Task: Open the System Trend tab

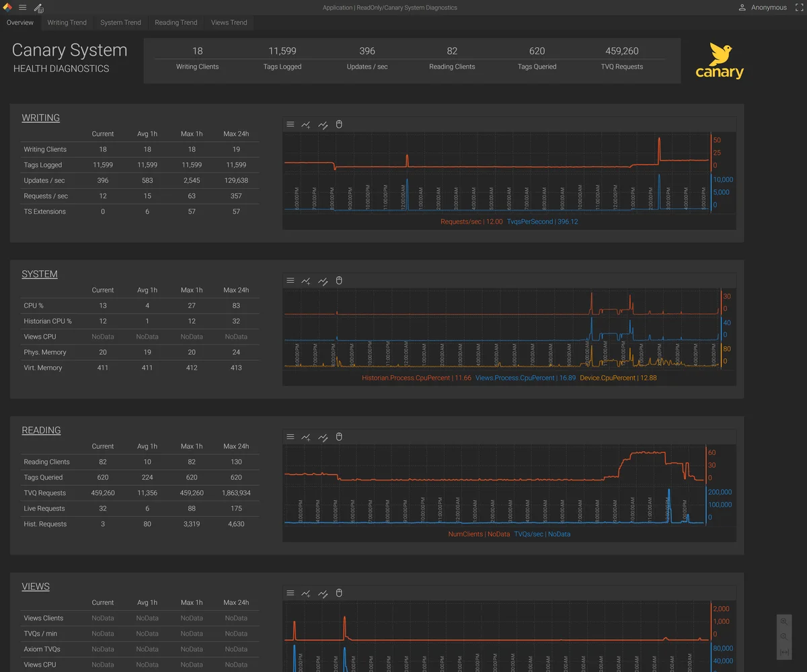Action: [x=120, y=23]
